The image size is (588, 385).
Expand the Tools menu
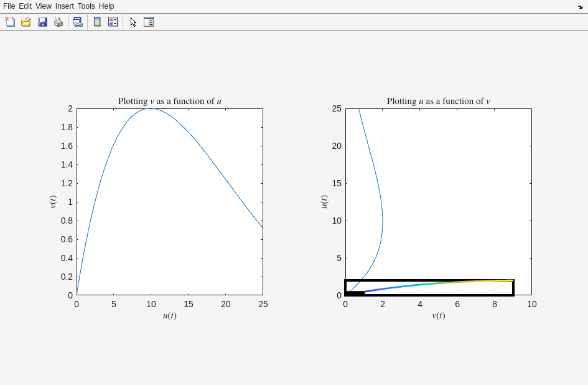[86, 6]
